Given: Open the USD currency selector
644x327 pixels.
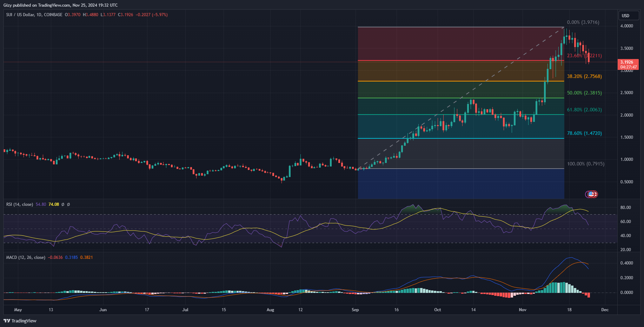Looking at the screenshot, I should (x=628, y=15).
